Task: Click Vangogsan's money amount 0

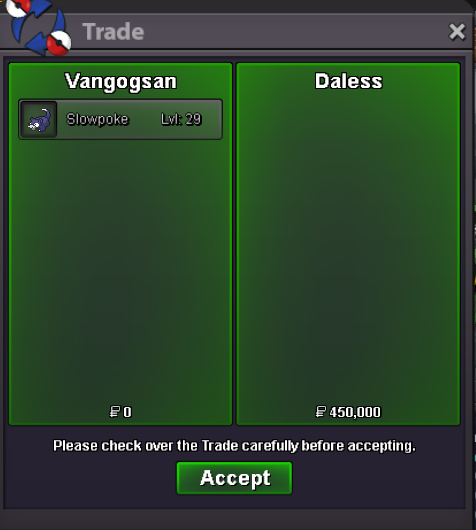Action: pos(127,412)
